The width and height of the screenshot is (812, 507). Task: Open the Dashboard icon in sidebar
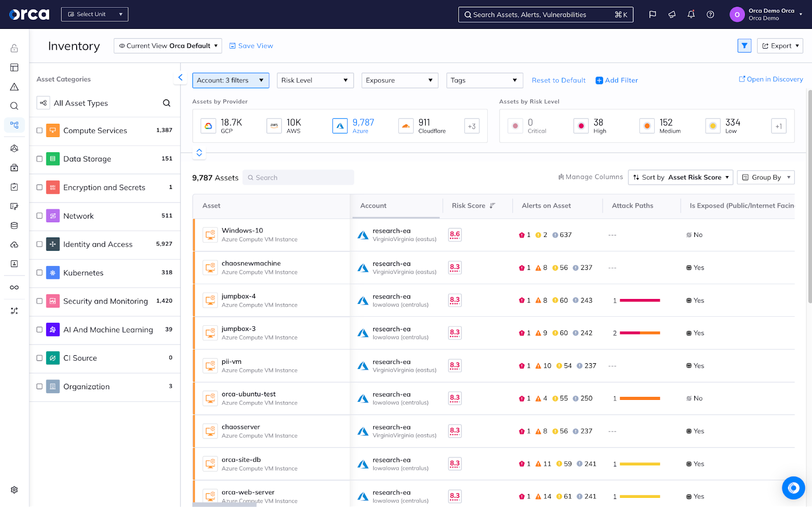tap(14, 67)
